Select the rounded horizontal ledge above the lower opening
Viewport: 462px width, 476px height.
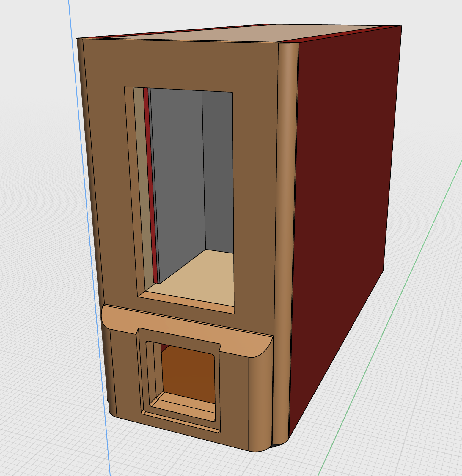pos(187,330)
